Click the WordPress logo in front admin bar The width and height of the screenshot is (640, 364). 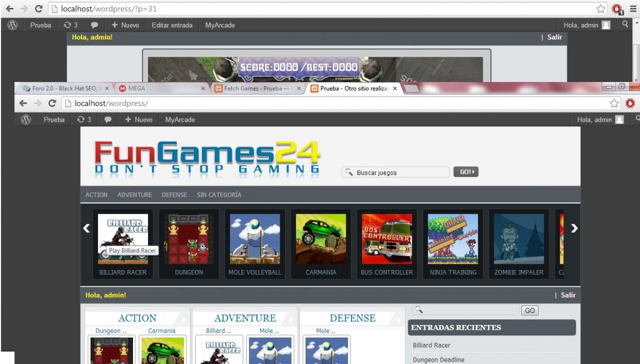coord(25,119)
